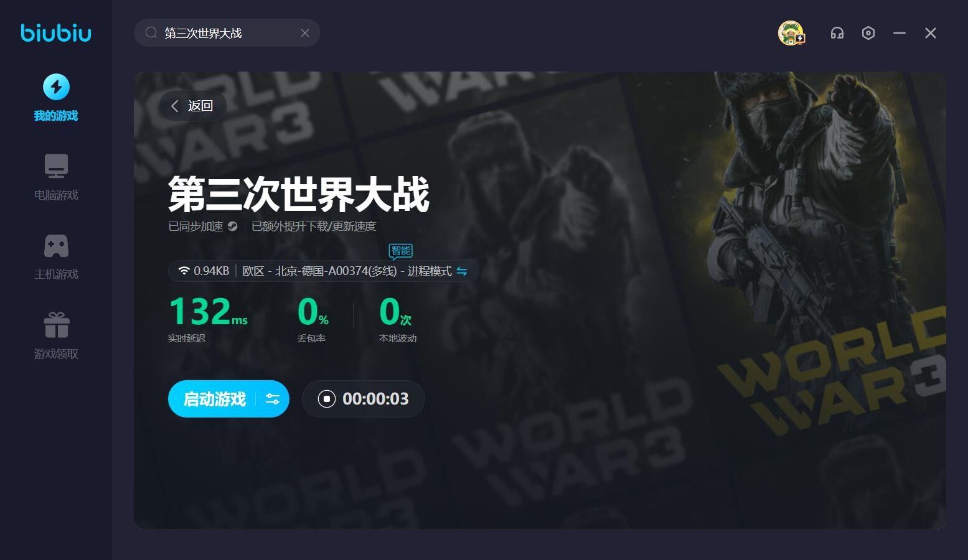The image size is (968, 560).
Task: Close the biubiu window
Action: (x=931, y=33)
